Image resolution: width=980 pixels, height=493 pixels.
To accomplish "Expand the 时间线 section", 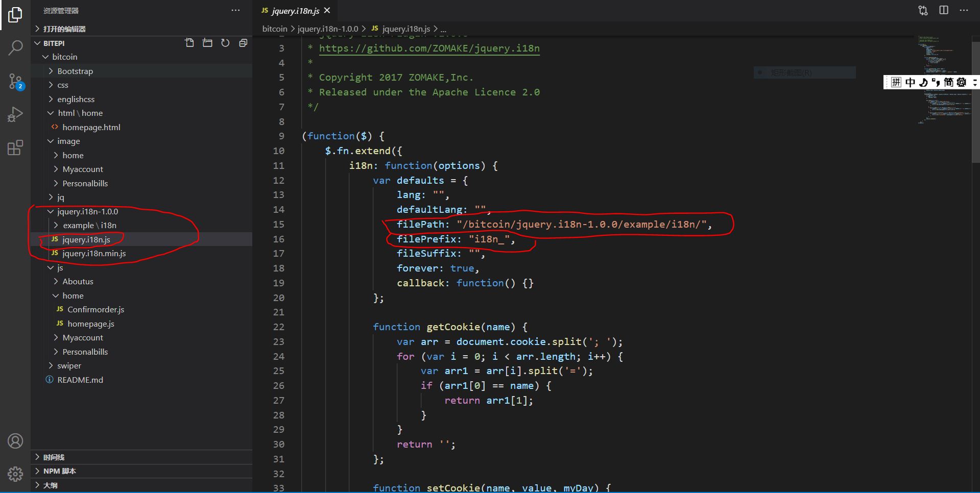I will pyautogui.click(x=53, y=457).
